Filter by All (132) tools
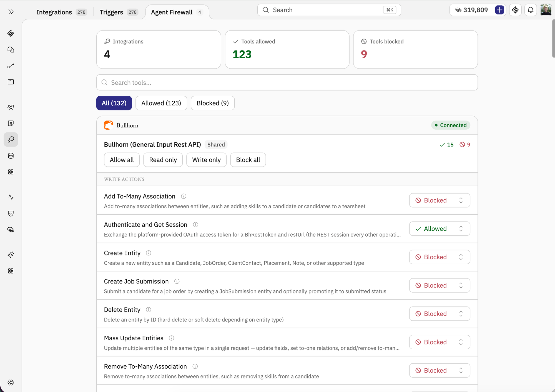Screen dimensions: 555x392 (114, 103)
